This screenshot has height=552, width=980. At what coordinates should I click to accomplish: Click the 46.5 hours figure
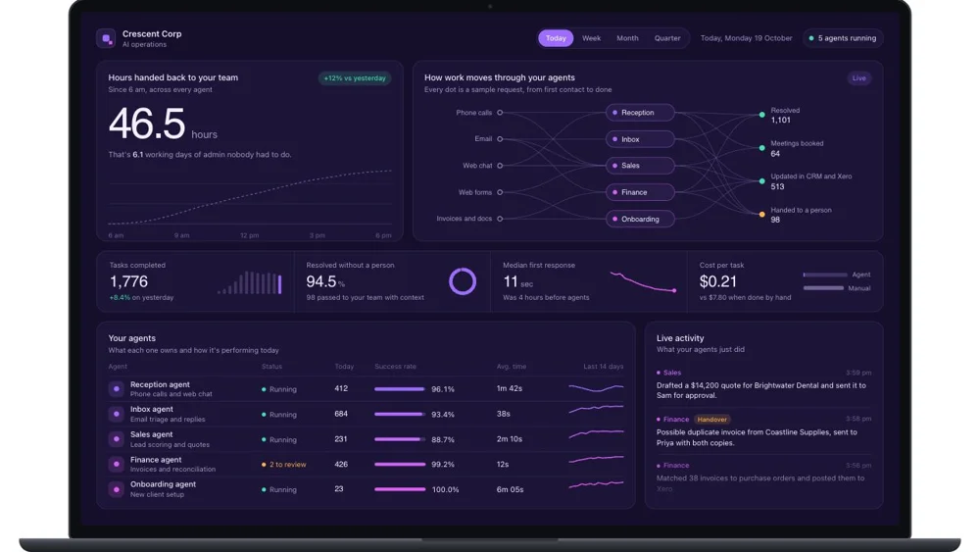click(163, 124)
